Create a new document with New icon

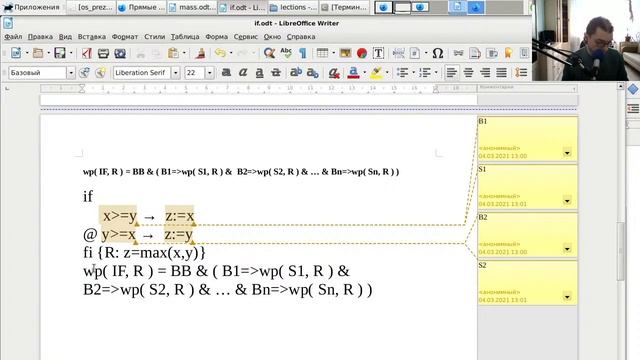[16, 53]
